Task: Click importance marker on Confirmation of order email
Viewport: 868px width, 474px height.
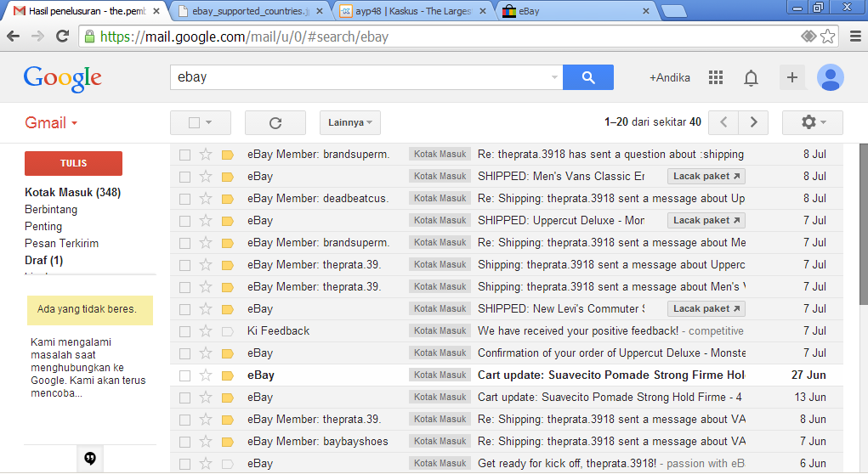Action: [x=228, y=353]
